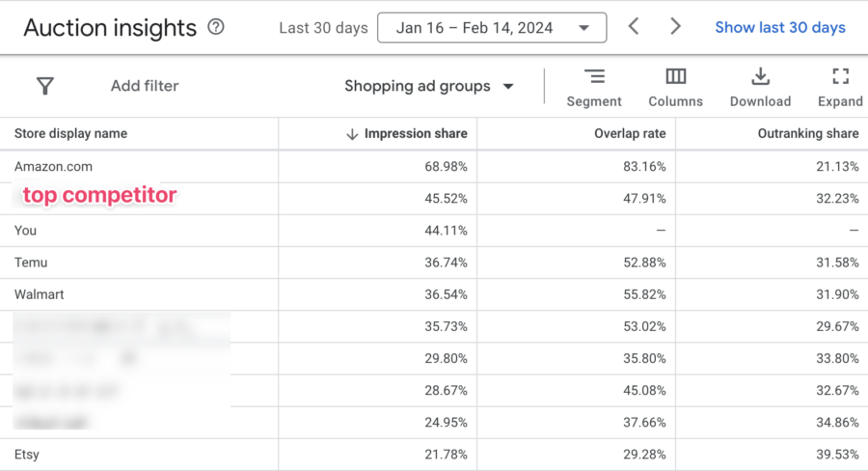Click the filter funnel icon
868x471 pixels.
[x=45, y=86]
